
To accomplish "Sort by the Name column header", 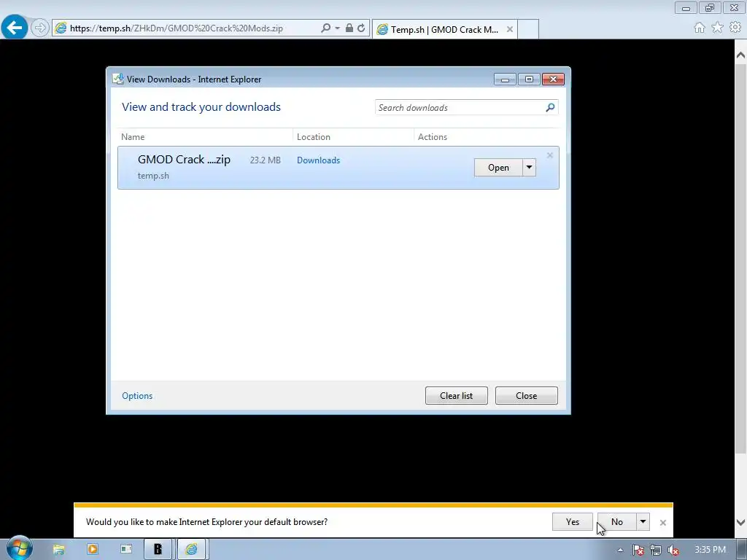I will [133, 136].
